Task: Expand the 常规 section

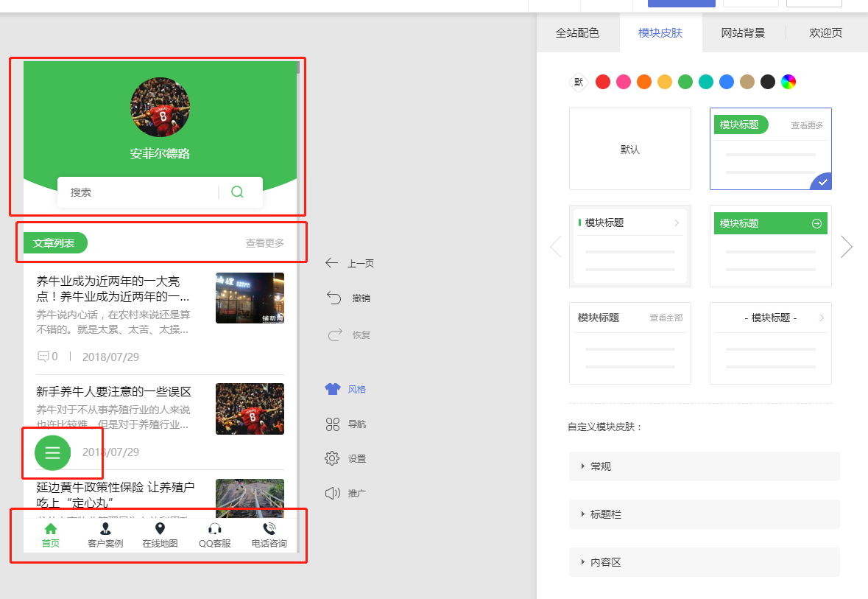Action: (704, 466)
